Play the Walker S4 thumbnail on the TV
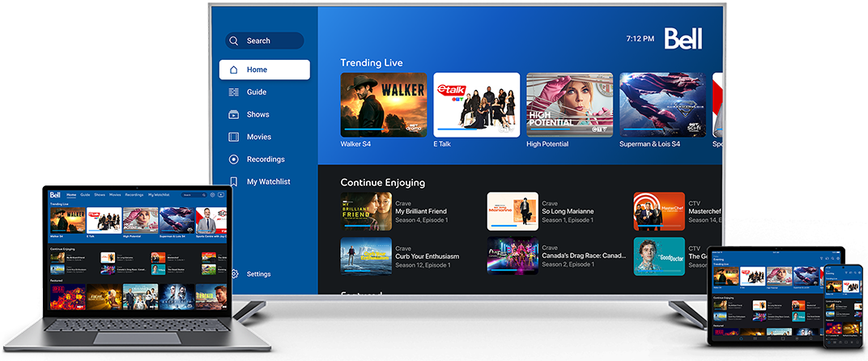This screenshot has height=361, width=868. 384,105
